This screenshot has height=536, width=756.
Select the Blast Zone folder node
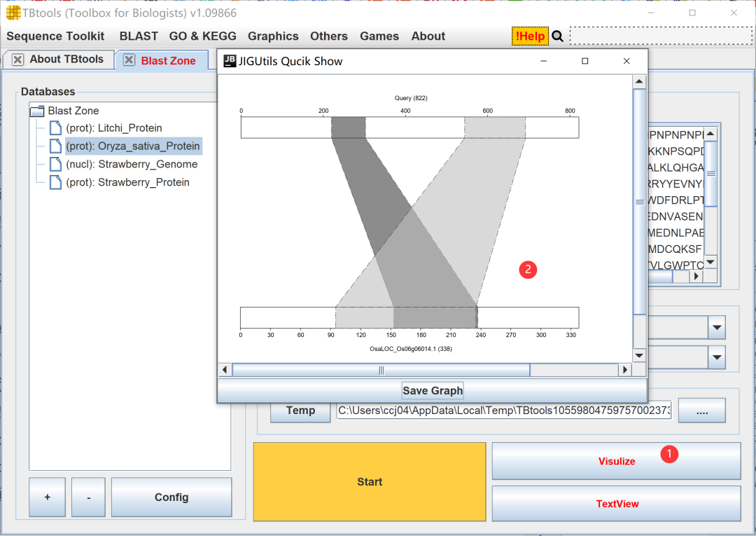[x=73, y=111]
